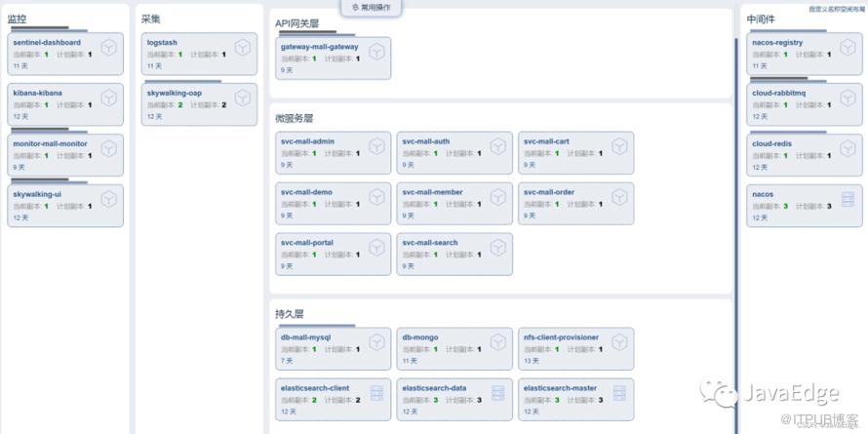Click the 持久层 section heading

click(x=290, y=314)
